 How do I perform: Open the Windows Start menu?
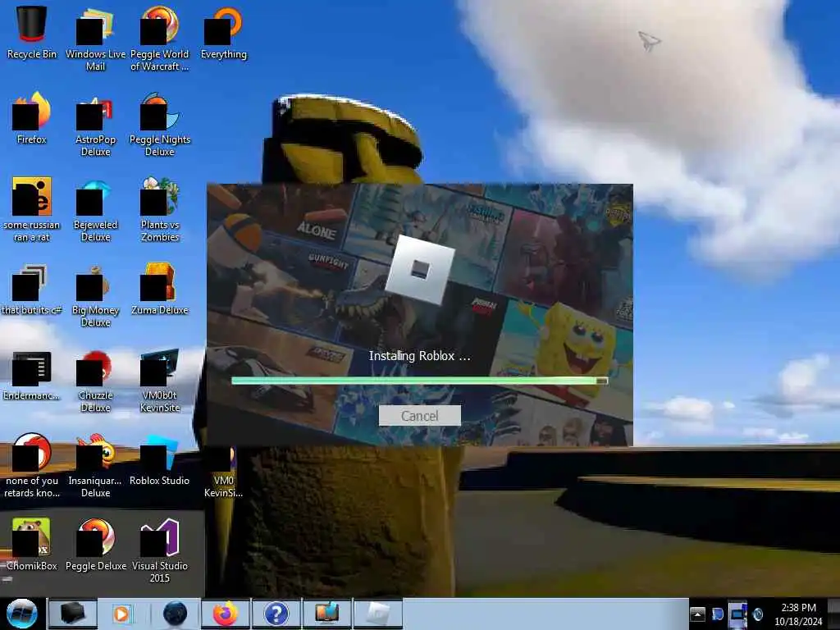click(x=21, y=614)
